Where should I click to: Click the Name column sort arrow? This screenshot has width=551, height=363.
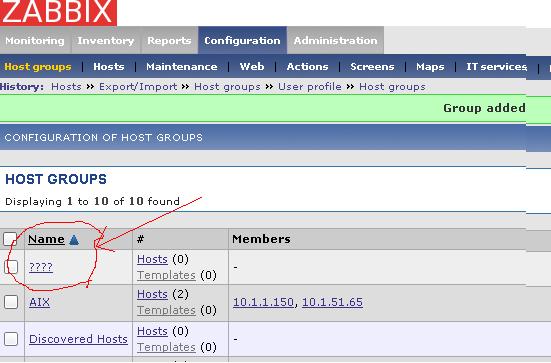point(74,240)
